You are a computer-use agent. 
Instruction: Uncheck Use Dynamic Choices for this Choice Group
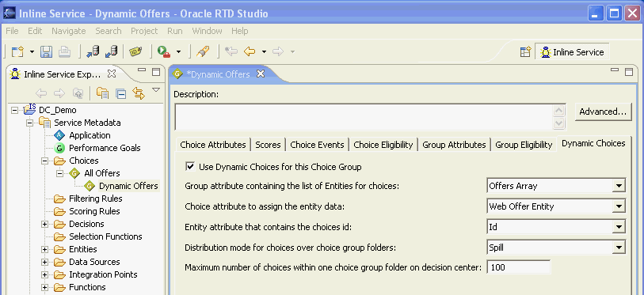point(190,166)
